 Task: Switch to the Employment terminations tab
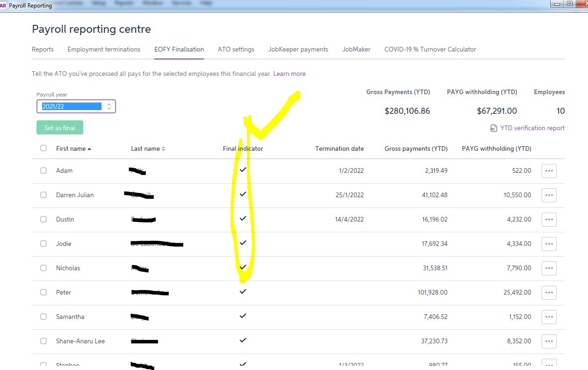point(104,49)
